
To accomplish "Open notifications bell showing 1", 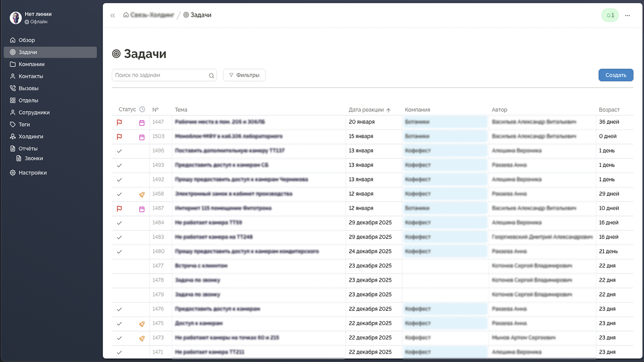I will [x=610, y=15].
